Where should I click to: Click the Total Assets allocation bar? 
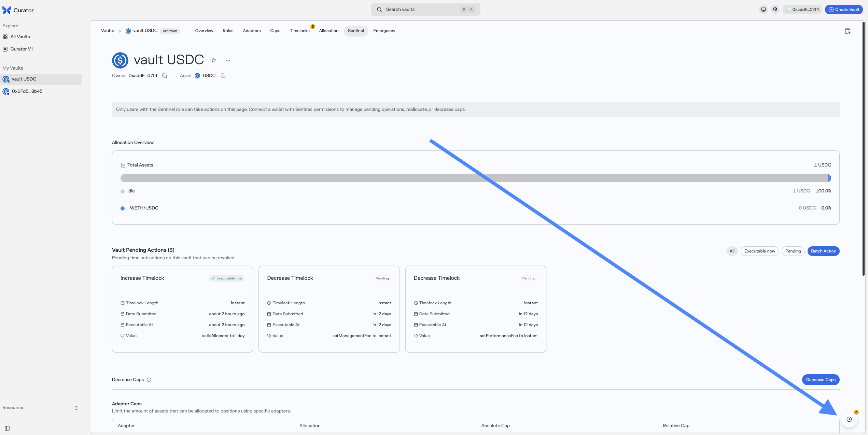pos(476,178)
